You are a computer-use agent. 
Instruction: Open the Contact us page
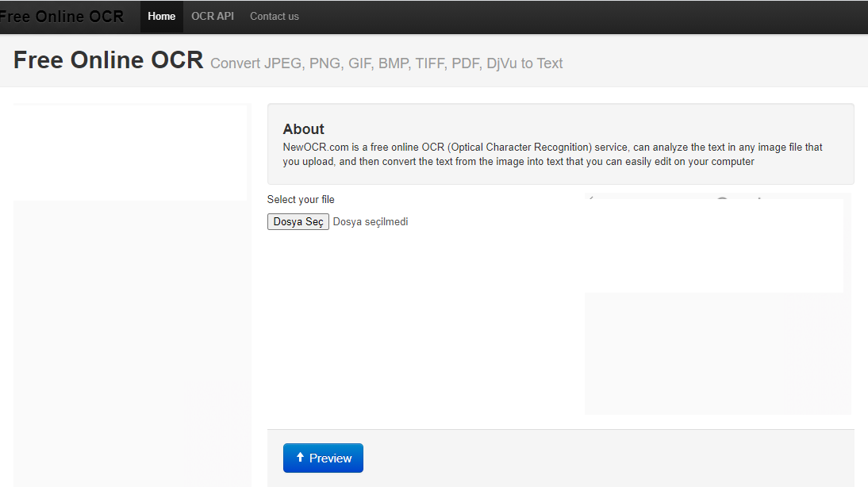(274, 17)
